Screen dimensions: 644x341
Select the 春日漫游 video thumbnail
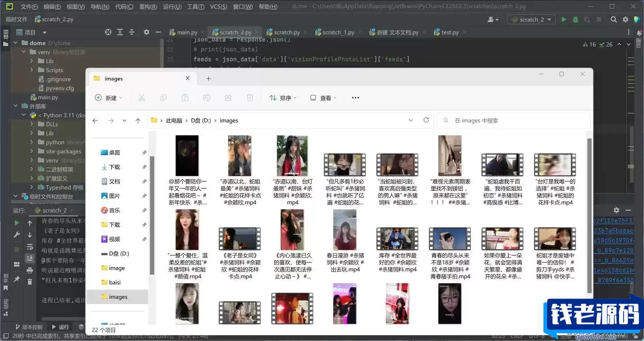tap(345, 231)
